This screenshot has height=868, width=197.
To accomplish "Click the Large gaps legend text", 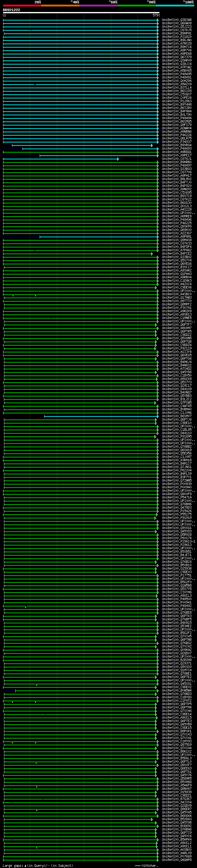I will click(38, 865).
